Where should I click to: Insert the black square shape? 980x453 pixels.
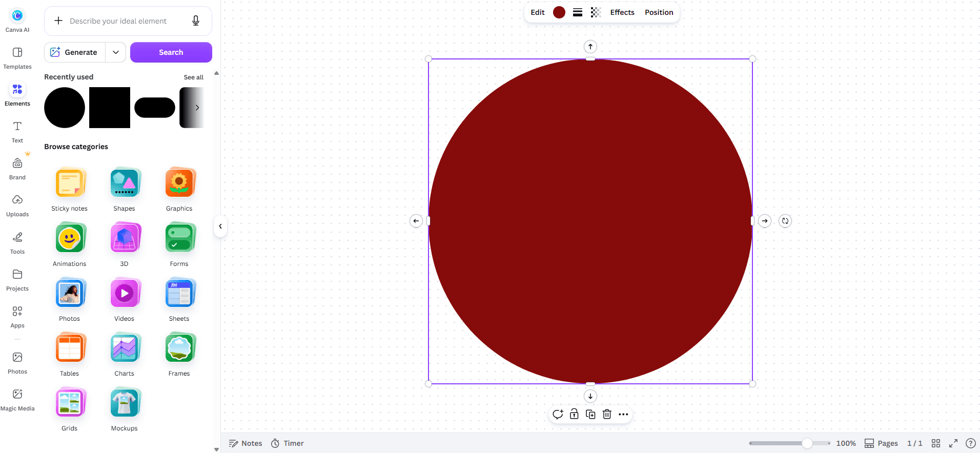click(x=110, y=108)
